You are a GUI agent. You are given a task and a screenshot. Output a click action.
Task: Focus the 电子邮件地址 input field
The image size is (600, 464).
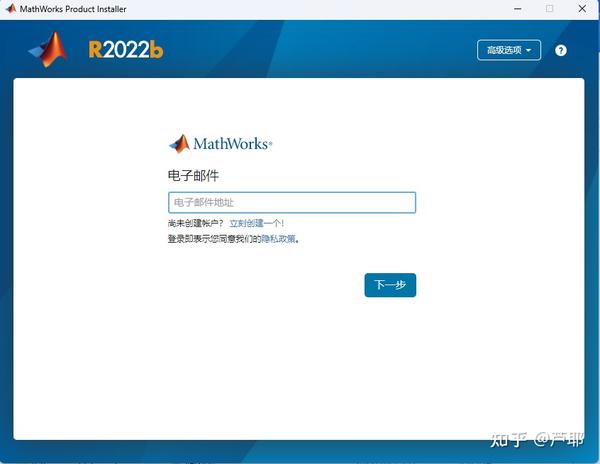tap(292, 202)
